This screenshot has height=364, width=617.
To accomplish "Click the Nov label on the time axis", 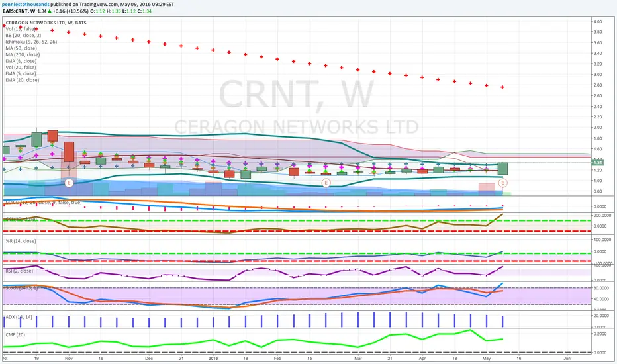I will 69,359.
